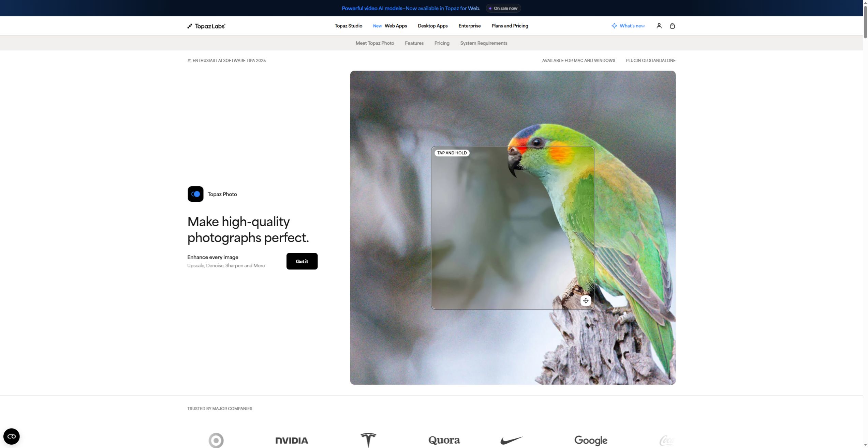The height and width of the screenshot is (448, 868).
Task: Click the On sale now badge
Action: point(503,8)
